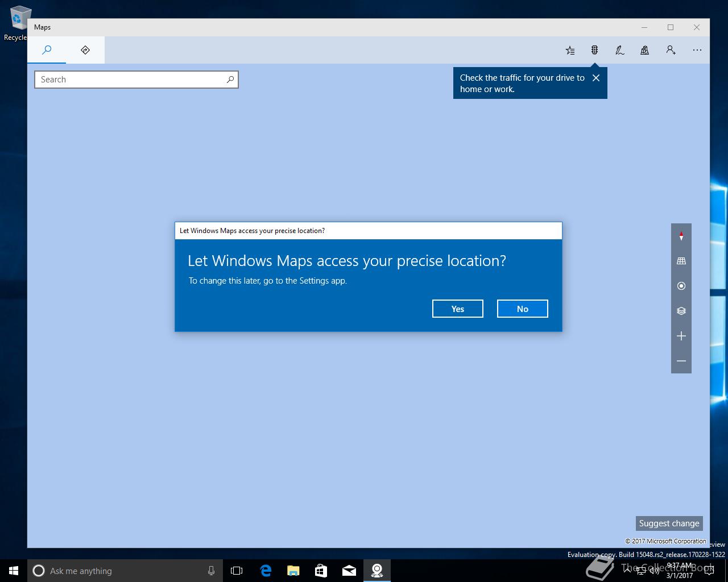Maximize the Maps window

coord(671,27)
